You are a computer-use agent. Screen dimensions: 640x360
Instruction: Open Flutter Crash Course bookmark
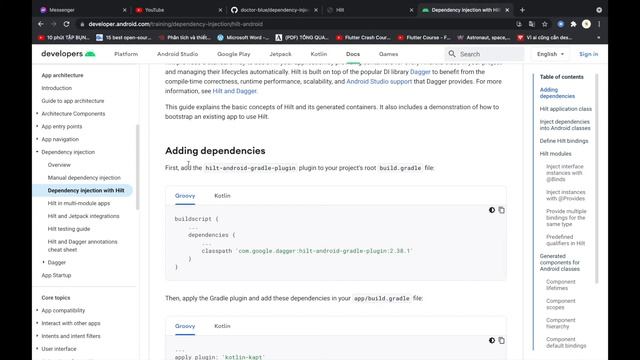point(363,38)
